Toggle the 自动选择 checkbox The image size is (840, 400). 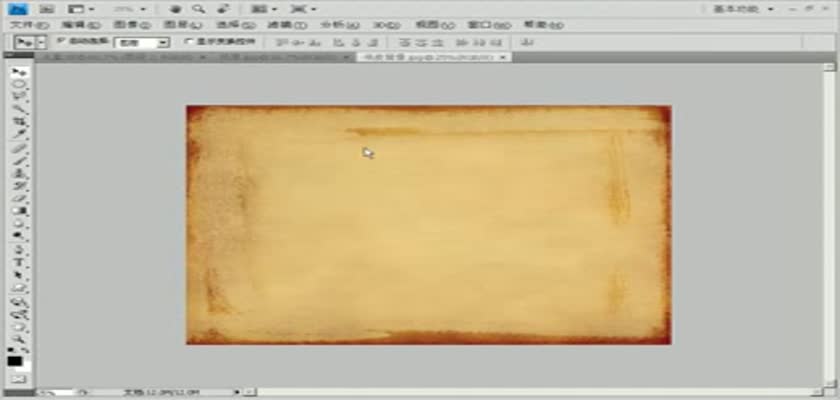tap(60, 42)
